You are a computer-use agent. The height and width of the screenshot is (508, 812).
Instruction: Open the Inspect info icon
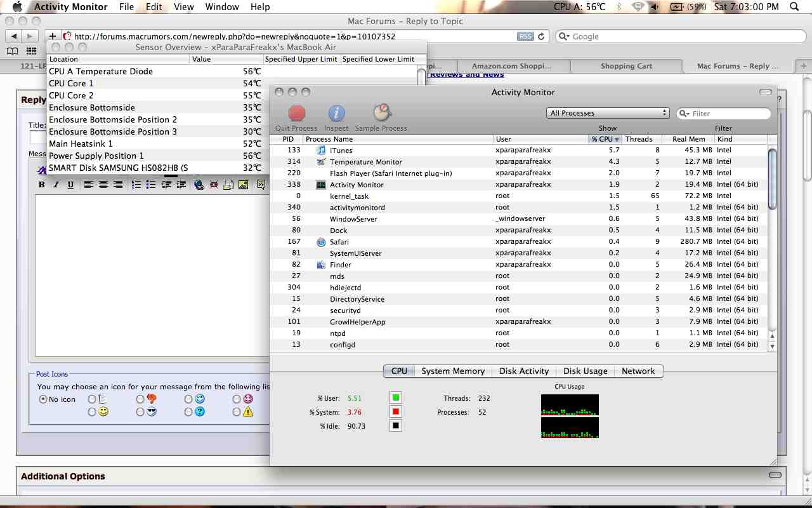[336, 114]
